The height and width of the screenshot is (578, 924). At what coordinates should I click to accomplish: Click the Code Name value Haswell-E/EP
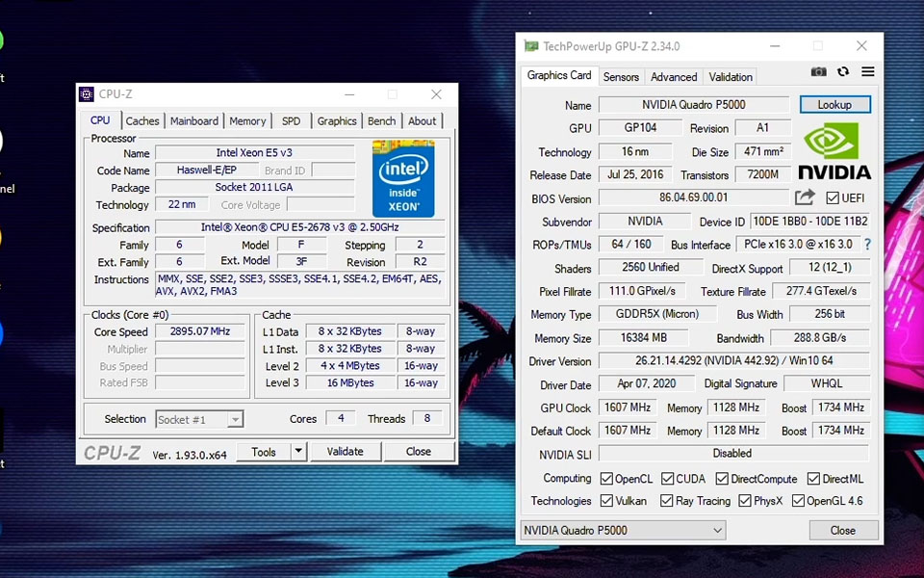(207, 170)
